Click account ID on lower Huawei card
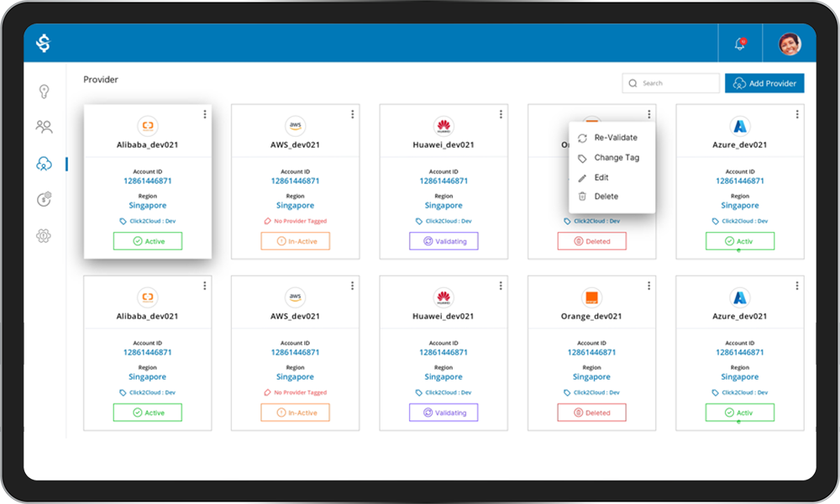This screenshot has height=504, width=840. click(x=444, y=353)
